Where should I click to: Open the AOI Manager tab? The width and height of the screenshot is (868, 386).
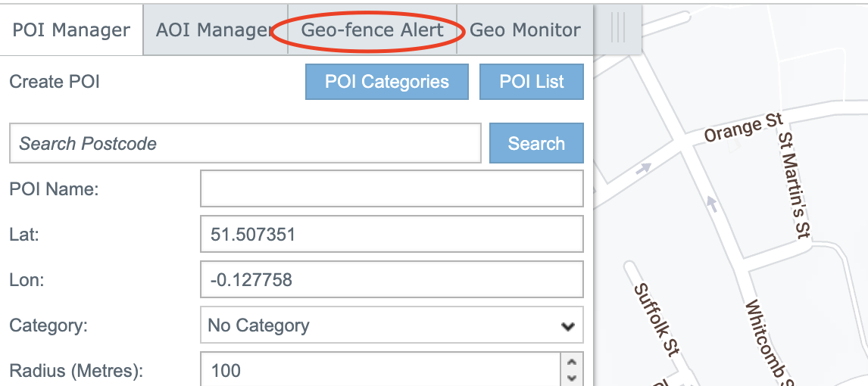[x=214, y=30]
